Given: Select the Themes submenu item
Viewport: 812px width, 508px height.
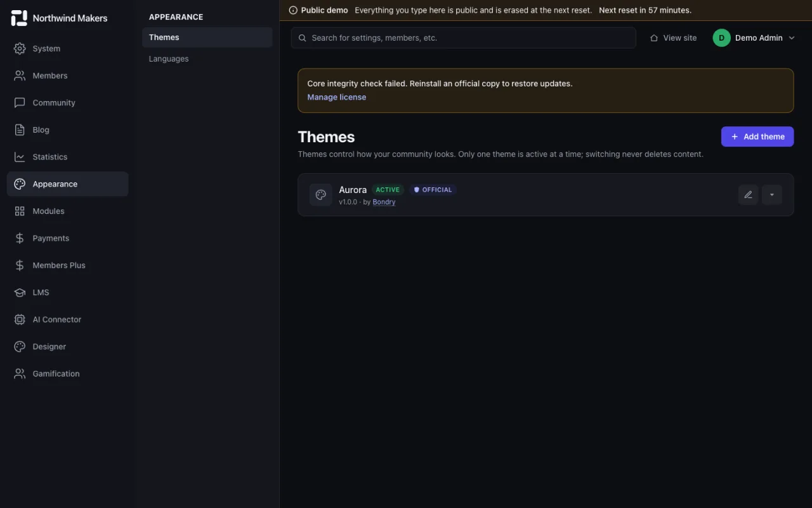Looking at the screenshot, I should pos(207,37).
